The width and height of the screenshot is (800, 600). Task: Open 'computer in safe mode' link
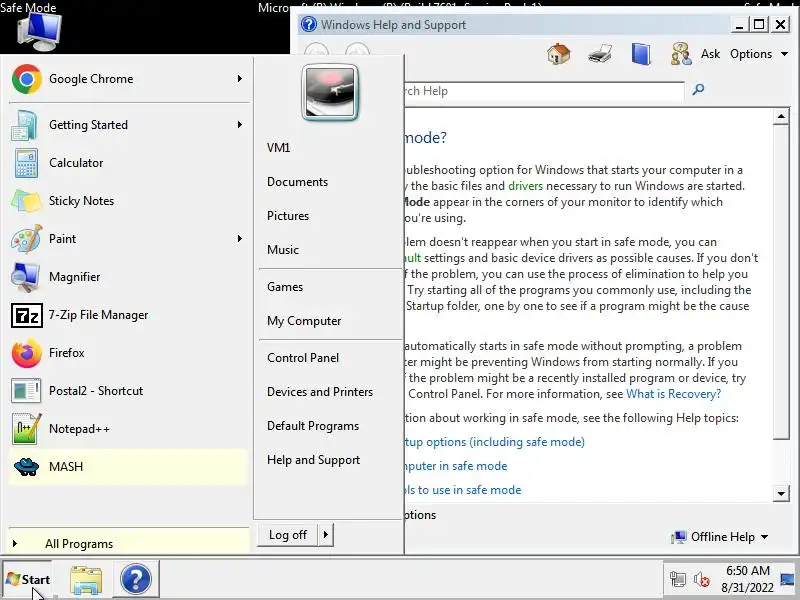[456, 466]
